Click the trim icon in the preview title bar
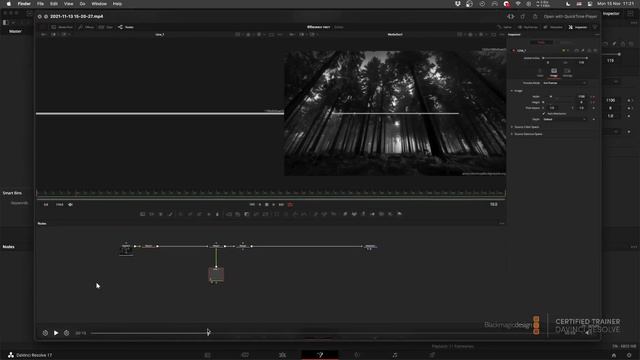This screenshot has width=640, height=360. coord(511,16)
